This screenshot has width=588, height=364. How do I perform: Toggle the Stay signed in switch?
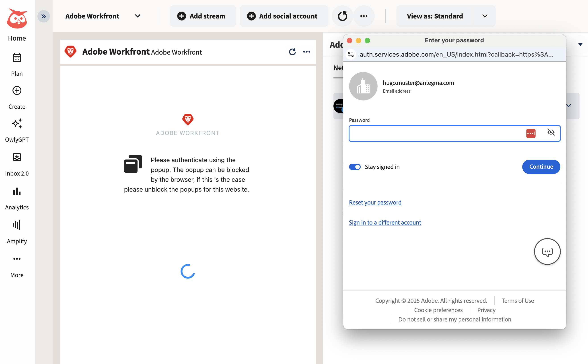click(x=355, y=167)
